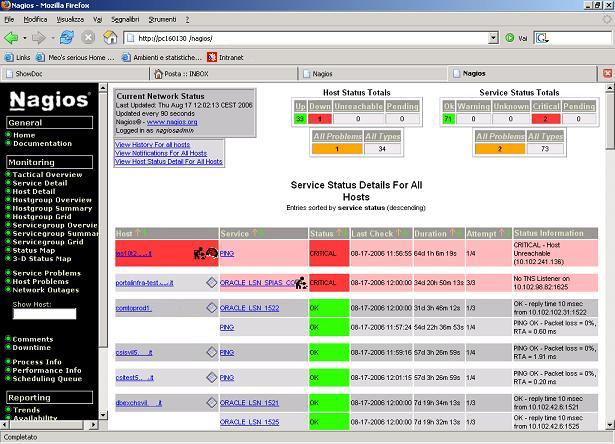Screen dimensions: 615x444
Task: Open the Modifica menu
Action: point(35,19)
